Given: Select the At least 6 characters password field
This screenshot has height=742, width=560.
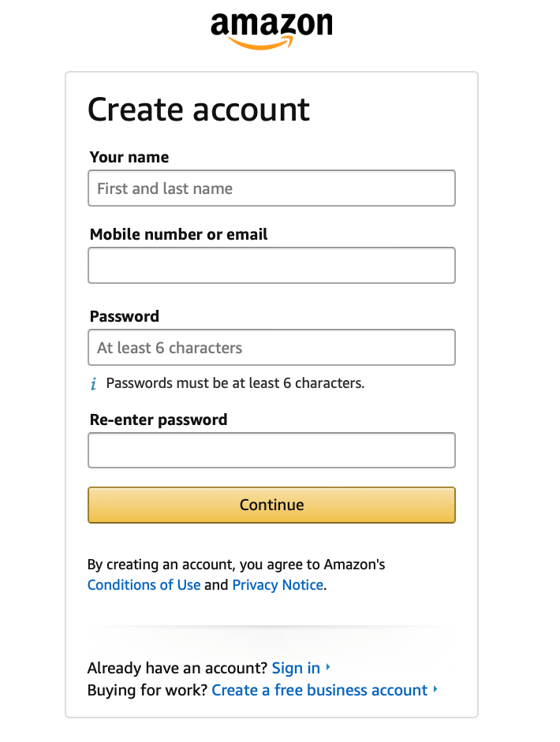Looking at the screenshot, I should pyautogui.click(x=271, y=348).
